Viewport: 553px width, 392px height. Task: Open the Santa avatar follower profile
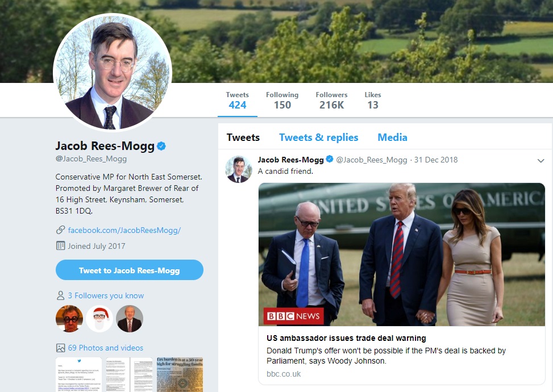click(99, 319)
